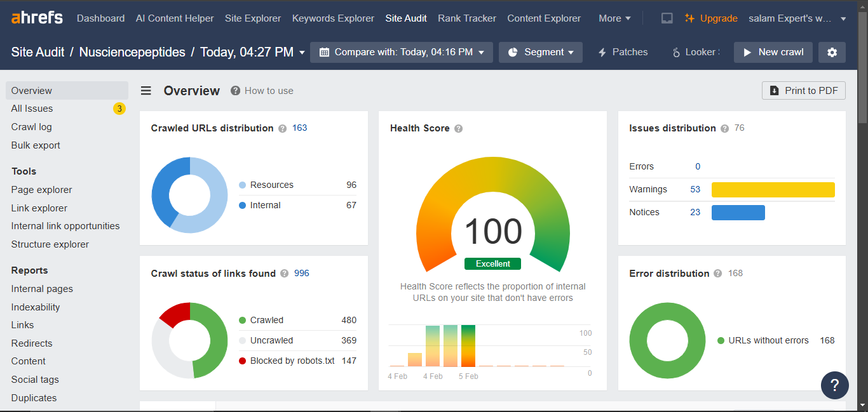
Task: Select Overview in the sidebar
Action: click(x=67, y=91)
